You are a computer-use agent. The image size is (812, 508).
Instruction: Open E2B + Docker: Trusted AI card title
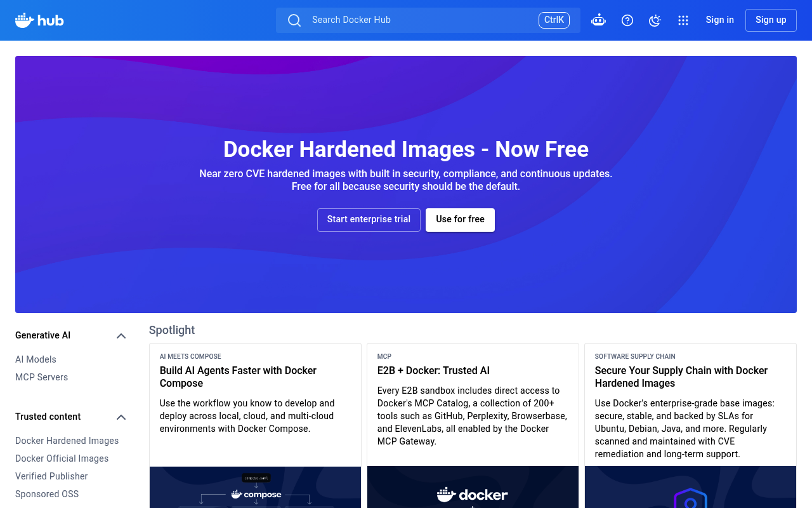coord(433,370)
